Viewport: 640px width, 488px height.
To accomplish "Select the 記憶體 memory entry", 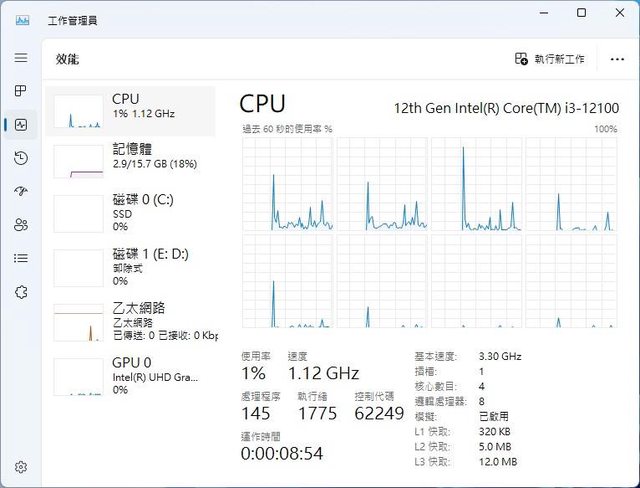I will (x=130, y=161).
